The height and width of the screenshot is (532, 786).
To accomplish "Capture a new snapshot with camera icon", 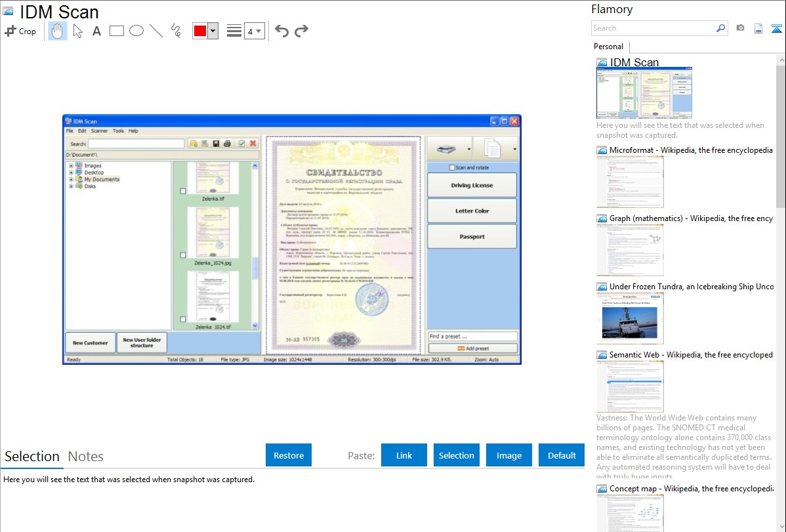I will [x=740, y=28].
